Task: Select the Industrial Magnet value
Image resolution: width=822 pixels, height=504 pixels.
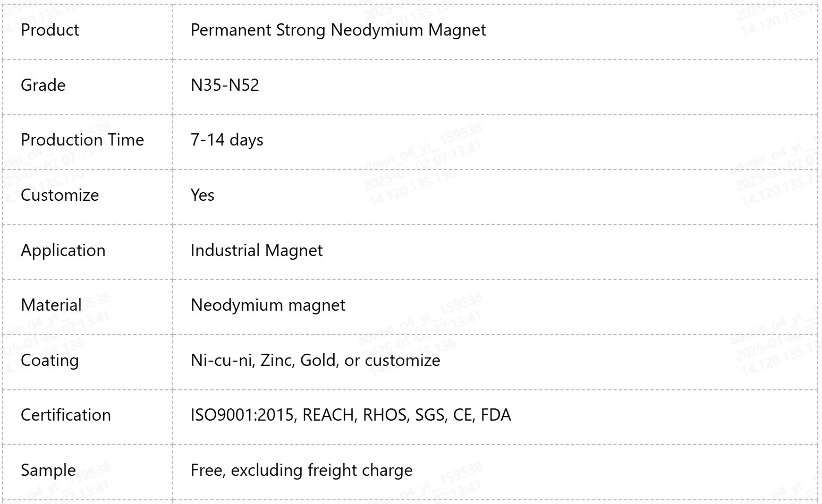Action: [x=257, y=250]
